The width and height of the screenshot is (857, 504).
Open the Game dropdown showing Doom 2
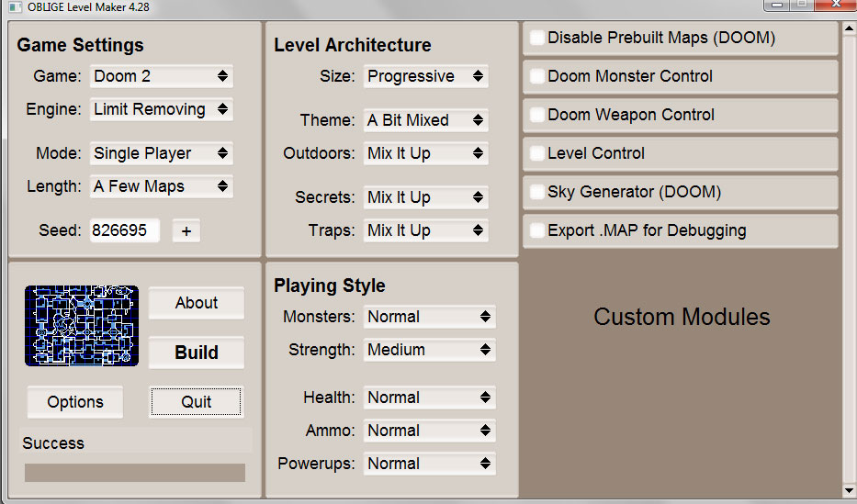(x=162, y=76)
